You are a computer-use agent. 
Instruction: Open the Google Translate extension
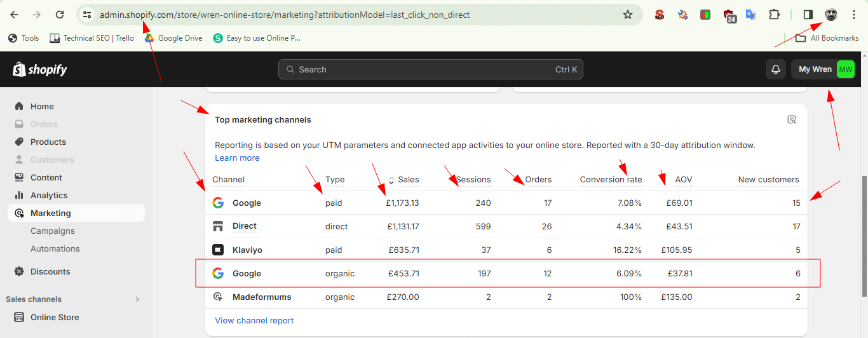751,15
